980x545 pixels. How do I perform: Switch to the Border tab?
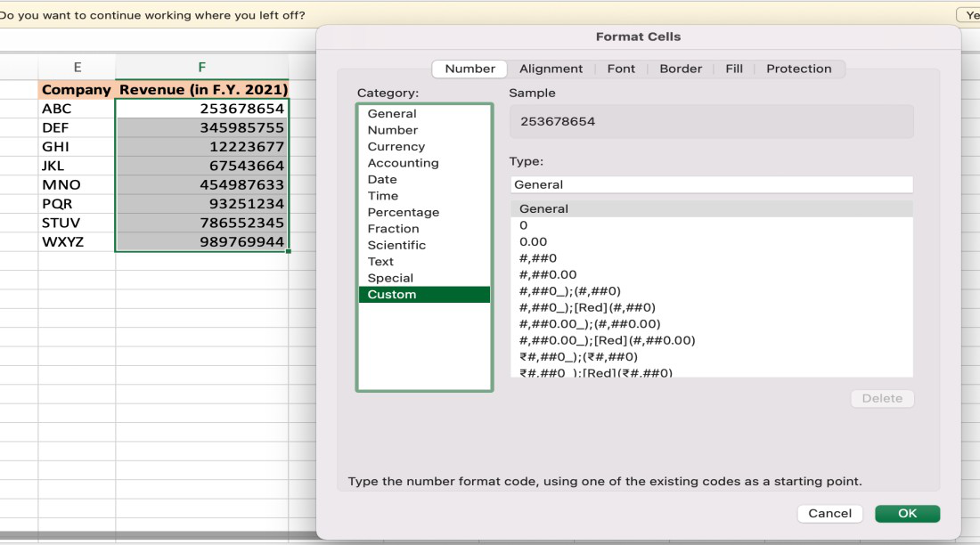click(x=681, y=69)
